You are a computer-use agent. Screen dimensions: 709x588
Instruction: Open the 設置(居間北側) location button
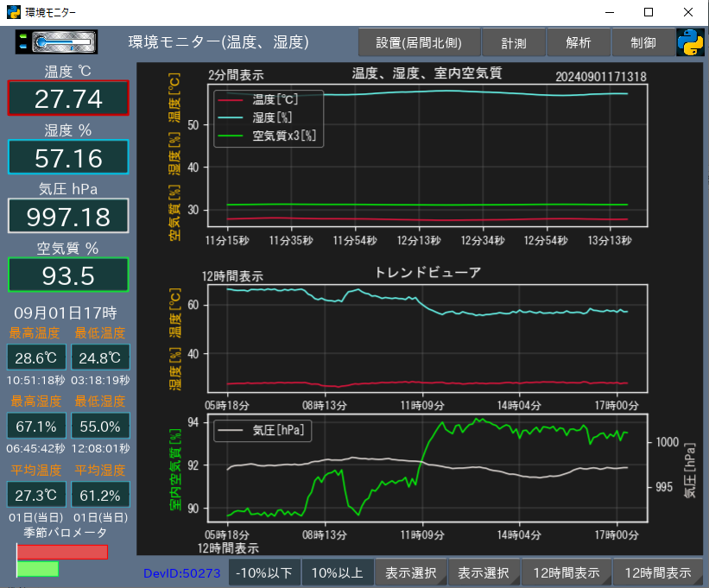point(418,42)
